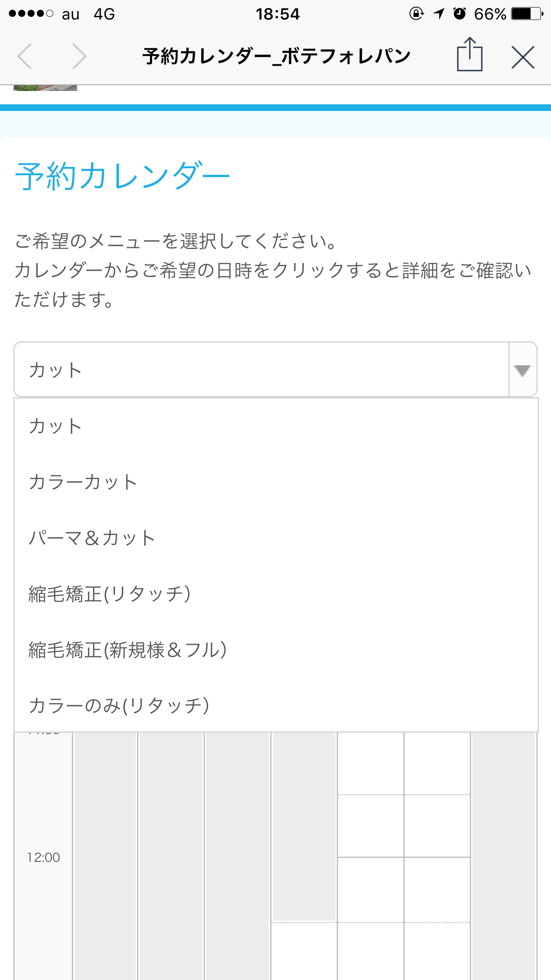Select カラーのみ(リタッチ) option
Viewport: 551px width, 980px height.
(119, 705)
